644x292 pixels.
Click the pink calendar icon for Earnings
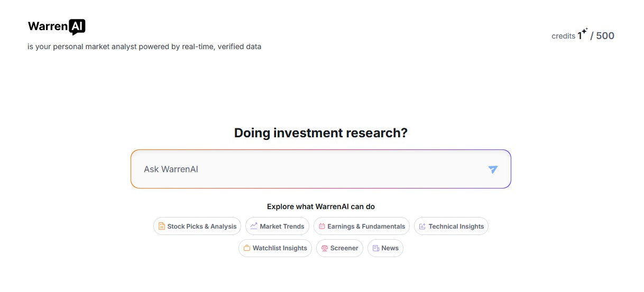coord(321,226)
